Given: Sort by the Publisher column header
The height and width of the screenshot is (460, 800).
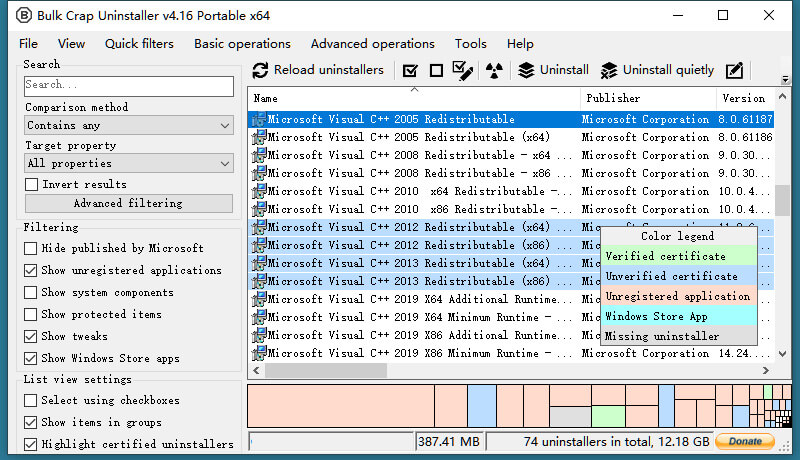Looking at the screenshot, I should 648,98.
